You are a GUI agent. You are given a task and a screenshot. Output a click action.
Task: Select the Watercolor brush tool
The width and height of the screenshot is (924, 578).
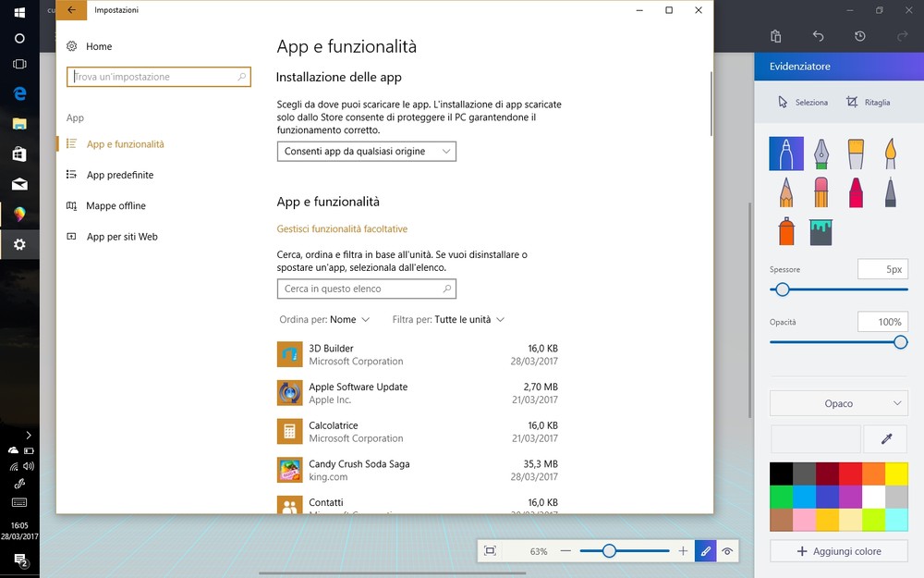[x=891, y=154]
